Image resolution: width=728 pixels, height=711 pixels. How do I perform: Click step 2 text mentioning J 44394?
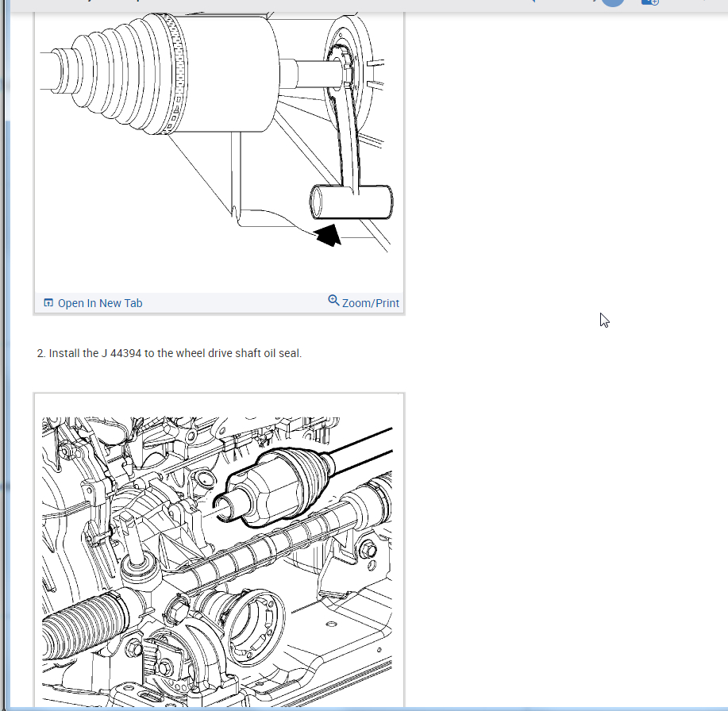pos(169,353)
